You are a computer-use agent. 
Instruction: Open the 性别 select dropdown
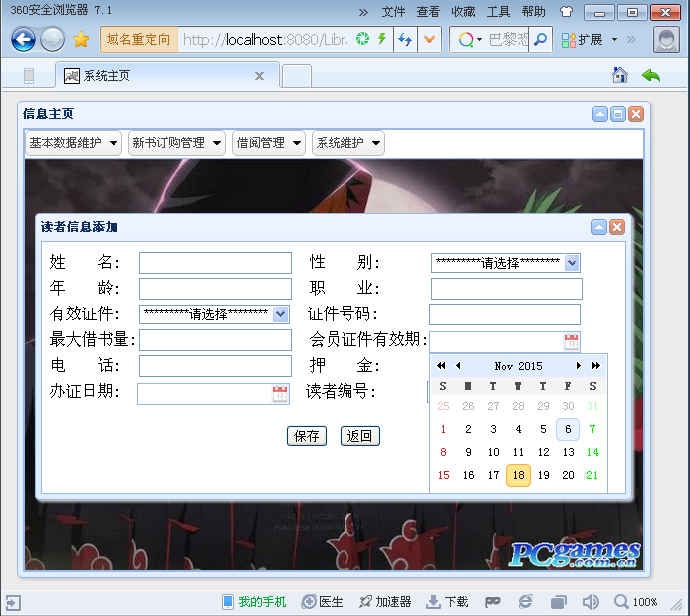(506, 263)
